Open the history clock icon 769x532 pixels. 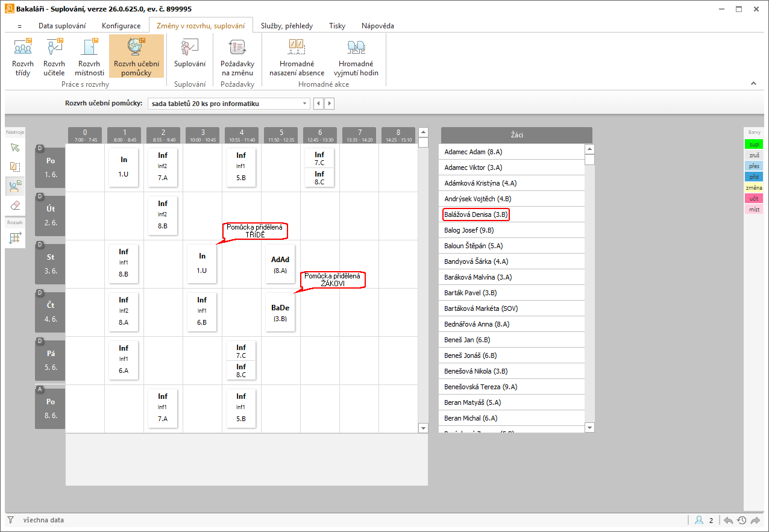pos(742,520)
